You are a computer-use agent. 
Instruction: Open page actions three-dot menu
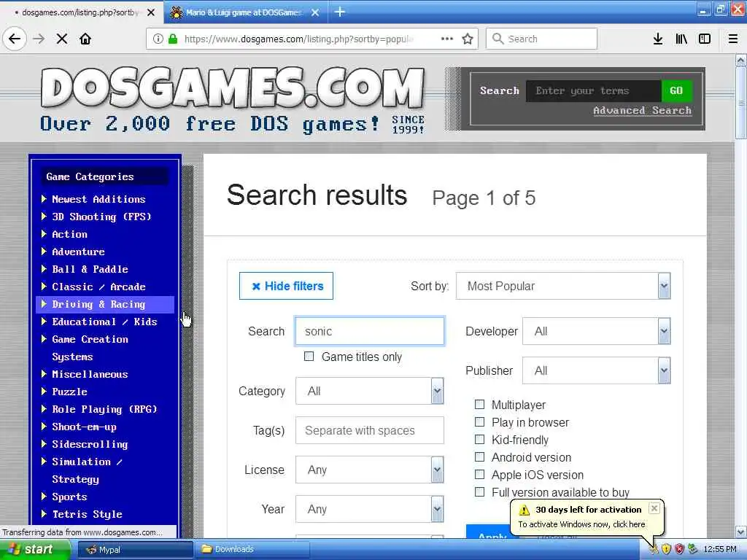447,39
